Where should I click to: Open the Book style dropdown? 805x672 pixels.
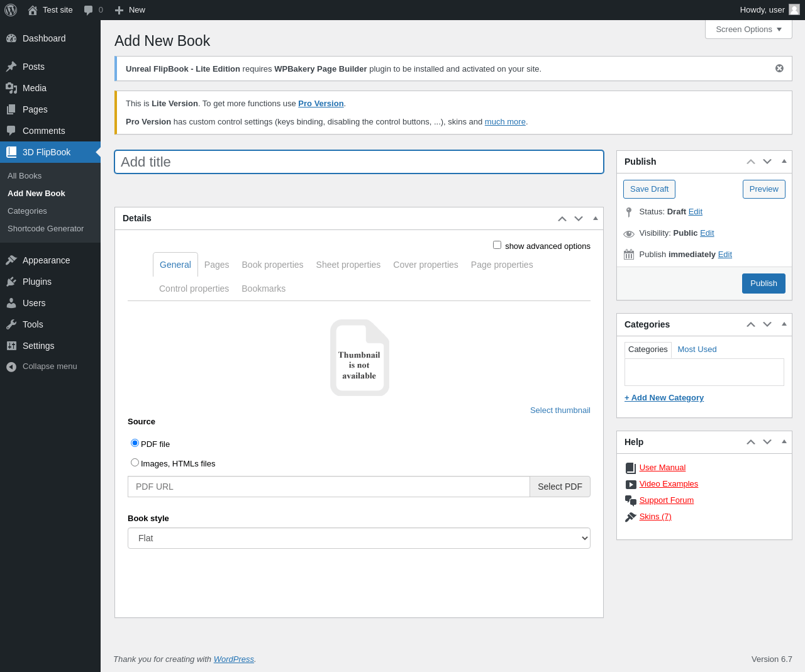pyautogui.click(x=358, y=538)
